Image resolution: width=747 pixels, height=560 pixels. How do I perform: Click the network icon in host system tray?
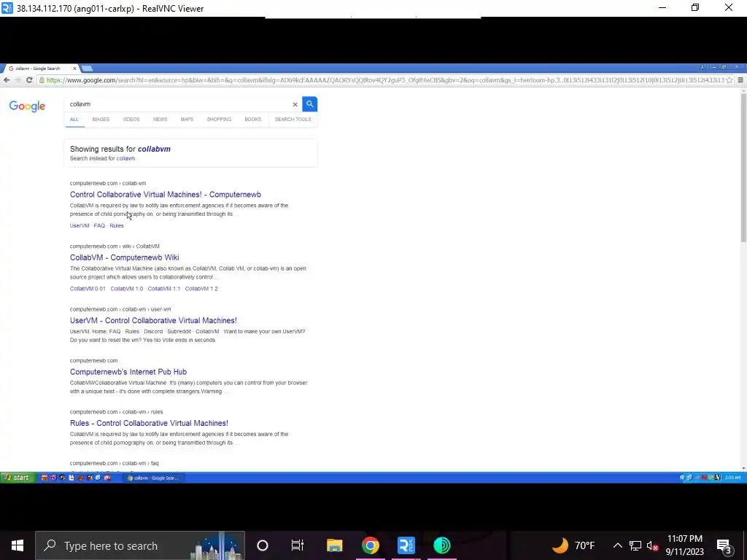tap(635, 545)
